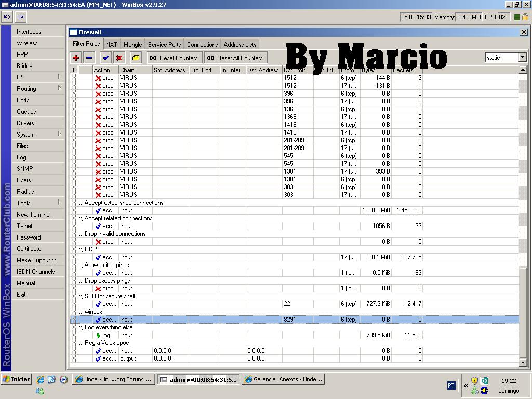
Task: Open the Connections tab
Action: coord(202,45)
